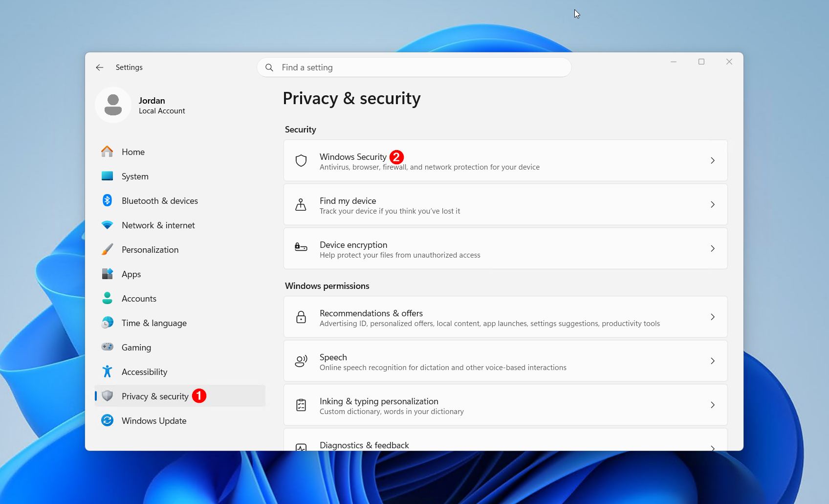Click the back arrow in Settings
829x504 pixels.
click(100, 67)
